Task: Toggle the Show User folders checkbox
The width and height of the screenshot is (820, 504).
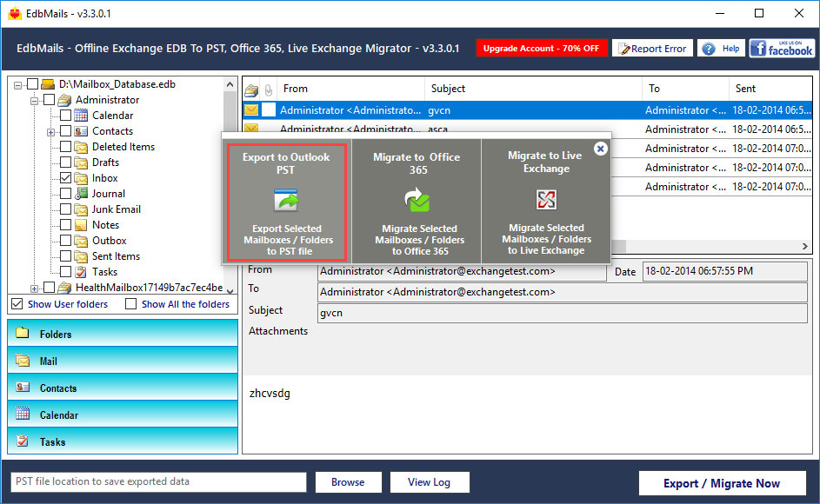Action: (x=17, y=304)
